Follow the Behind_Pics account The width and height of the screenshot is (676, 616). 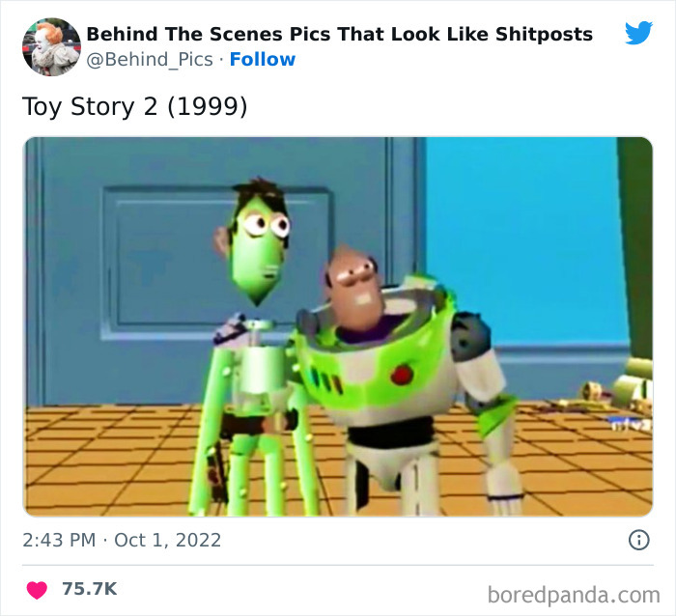tap(262, 60)
